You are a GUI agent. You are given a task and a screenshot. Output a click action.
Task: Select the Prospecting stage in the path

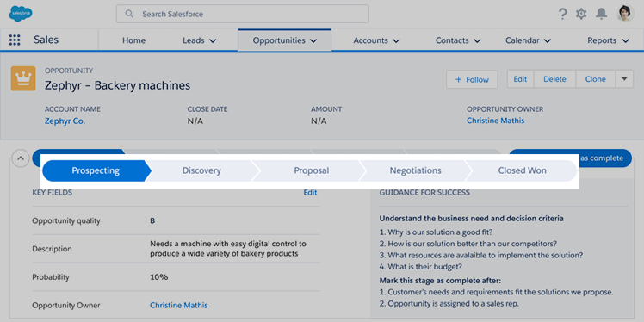coord(96,170)
